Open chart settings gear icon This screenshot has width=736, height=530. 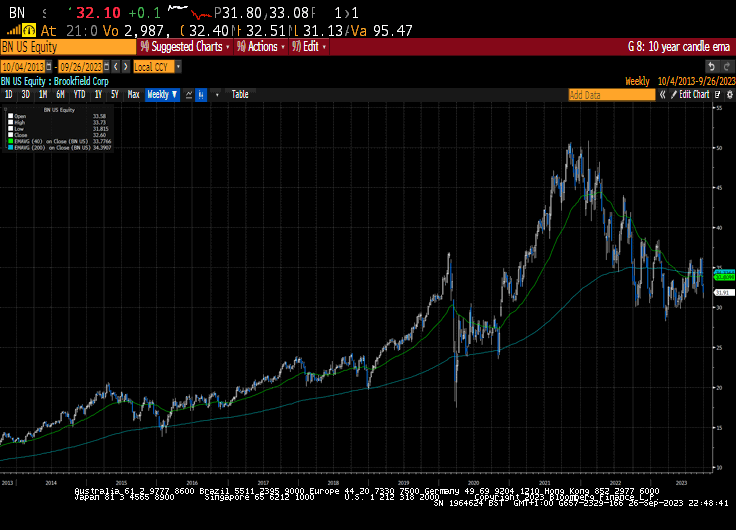pyautogui.click(x=729, y=95)
